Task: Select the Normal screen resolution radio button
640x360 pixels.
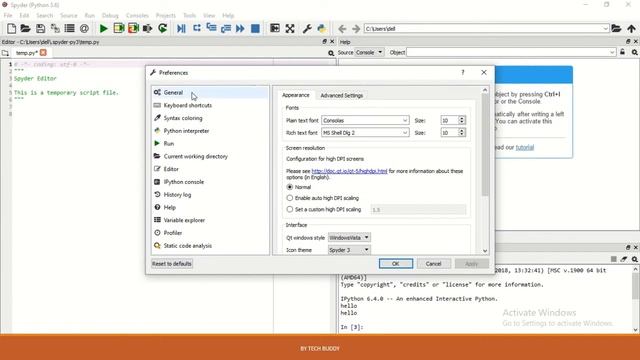Action: 290,187
